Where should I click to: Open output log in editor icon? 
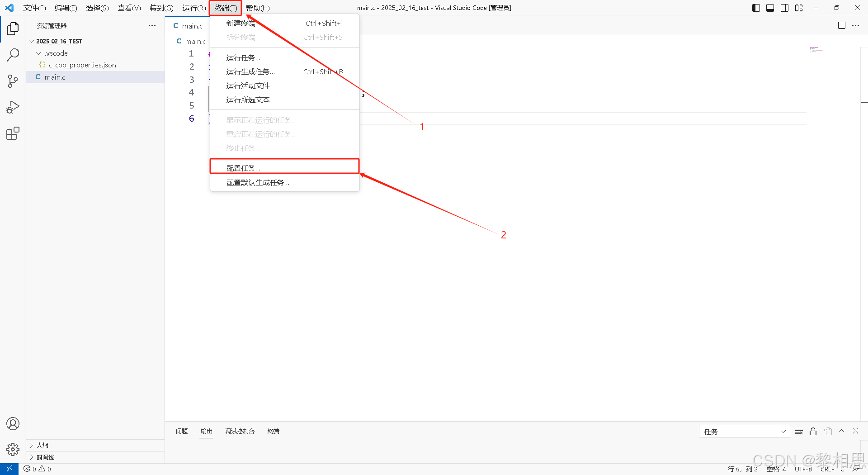(828, 432)
